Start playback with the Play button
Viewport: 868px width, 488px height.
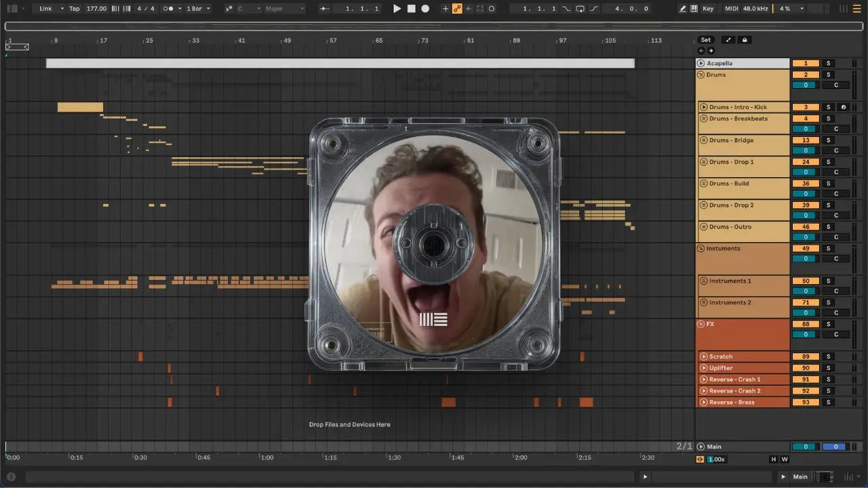397,9
